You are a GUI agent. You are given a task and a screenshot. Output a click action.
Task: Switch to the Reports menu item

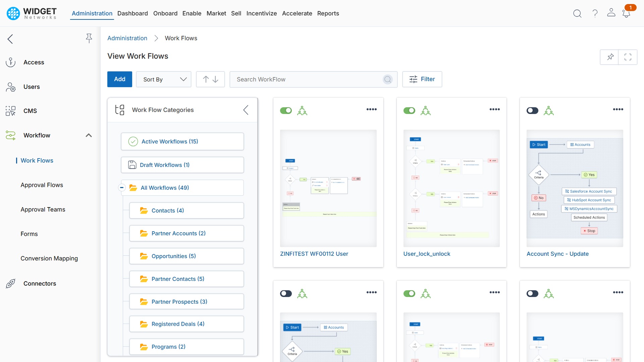click(328, 13)
